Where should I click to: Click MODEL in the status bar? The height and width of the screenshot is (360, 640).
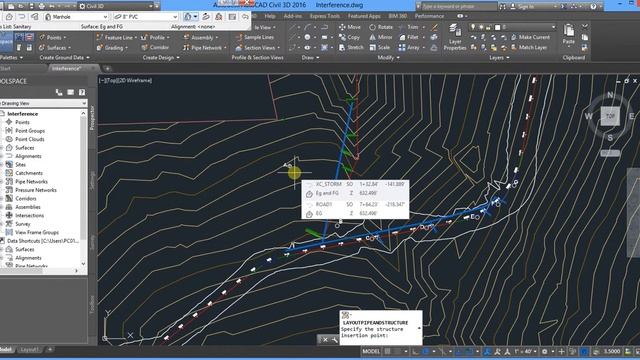371,351
